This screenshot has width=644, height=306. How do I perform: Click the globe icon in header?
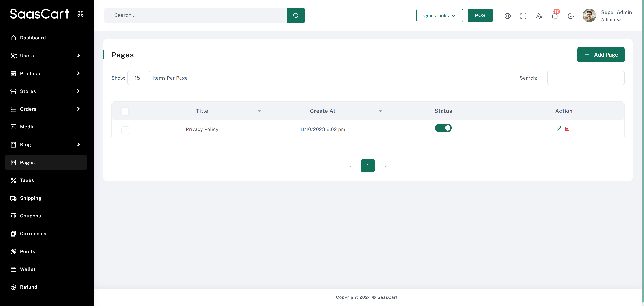coord(507,16)
